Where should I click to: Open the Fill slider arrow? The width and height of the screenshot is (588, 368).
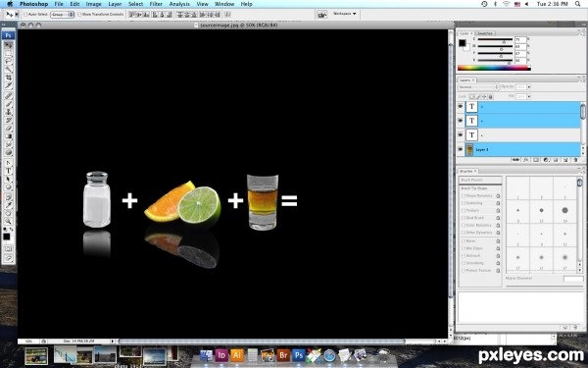click(529, 97)
